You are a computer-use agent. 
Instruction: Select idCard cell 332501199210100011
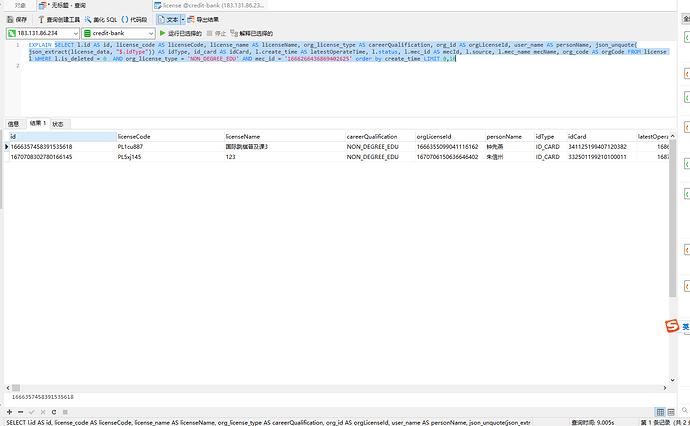click(x=602, y=157)
